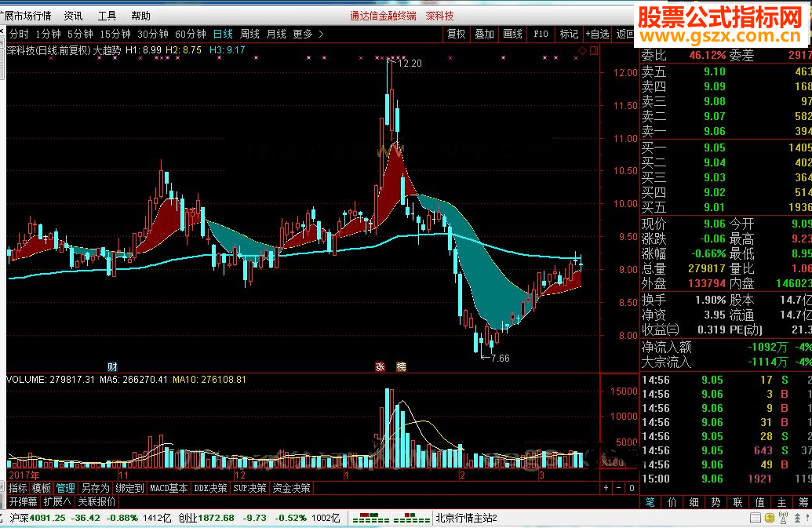
Task: Click the 关联报价 button
Action: 96,501
